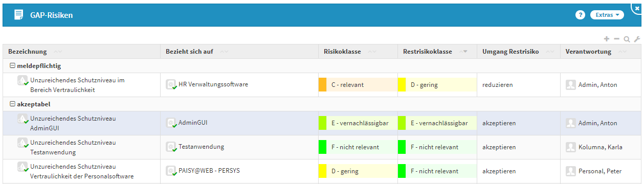
Task: Click the plus icon above the table
Action: (607, 39)
